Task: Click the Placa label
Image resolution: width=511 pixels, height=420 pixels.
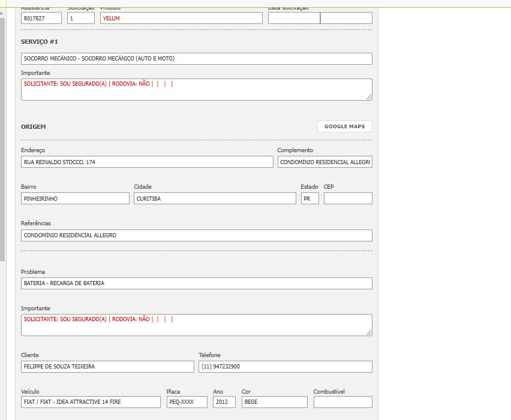Action: [173, 391]
